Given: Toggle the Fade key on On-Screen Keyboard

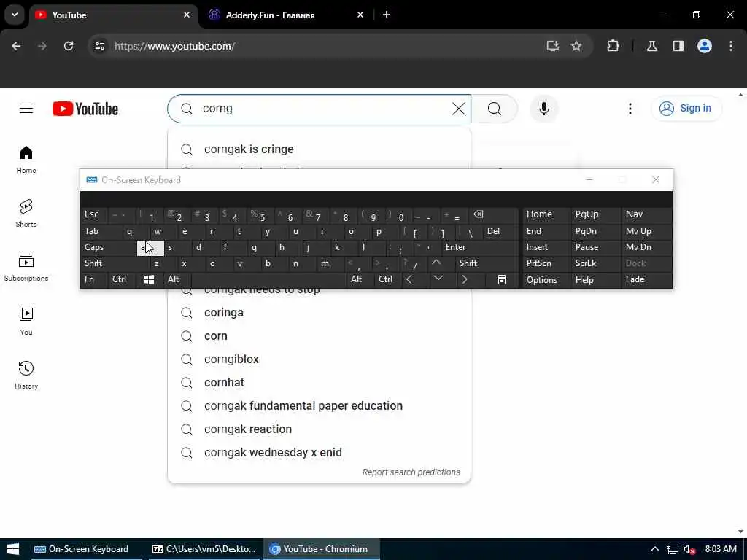Looking at the screenshot, I should coord(646,279).
